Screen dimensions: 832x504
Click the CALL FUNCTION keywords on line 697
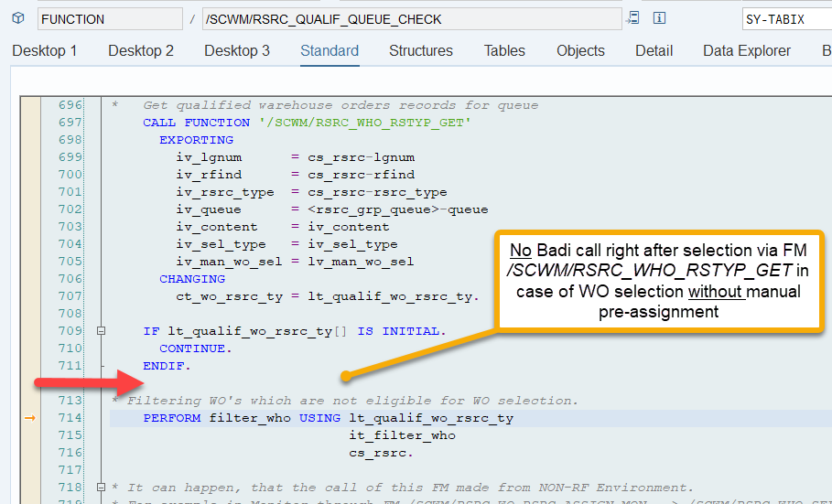click(x=196, y=123)
